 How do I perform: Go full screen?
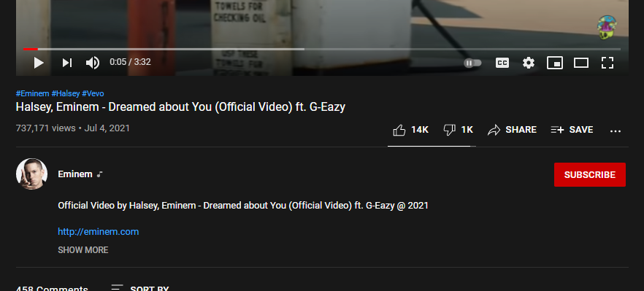tap(607, 63)
